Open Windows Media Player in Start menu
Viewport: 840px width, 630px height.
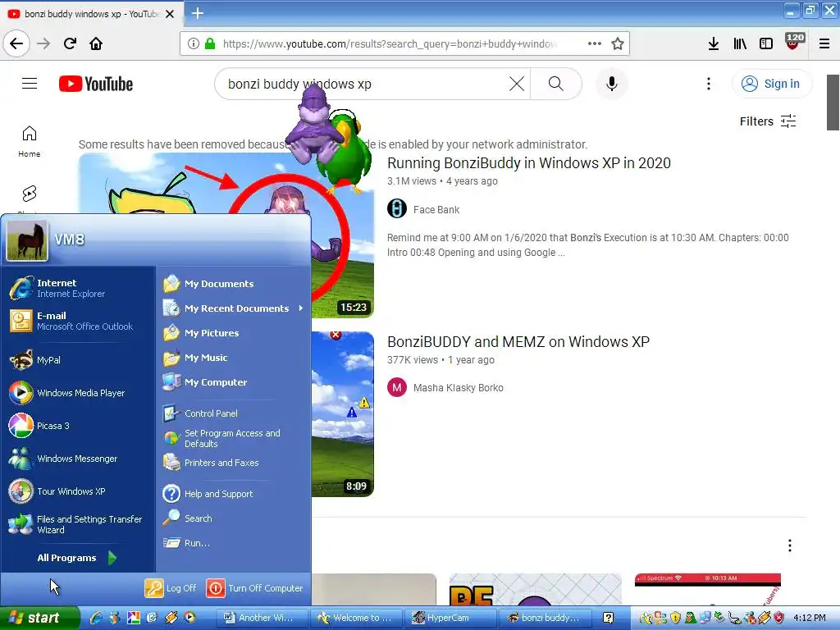coord(78,393)
